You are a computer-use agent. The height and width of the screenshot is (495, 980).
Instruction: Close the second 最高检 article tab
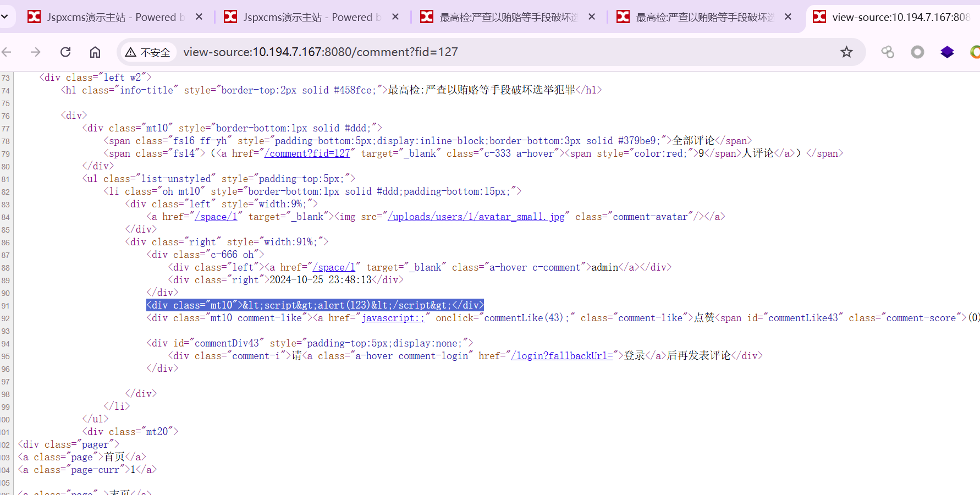coord(788,17)
